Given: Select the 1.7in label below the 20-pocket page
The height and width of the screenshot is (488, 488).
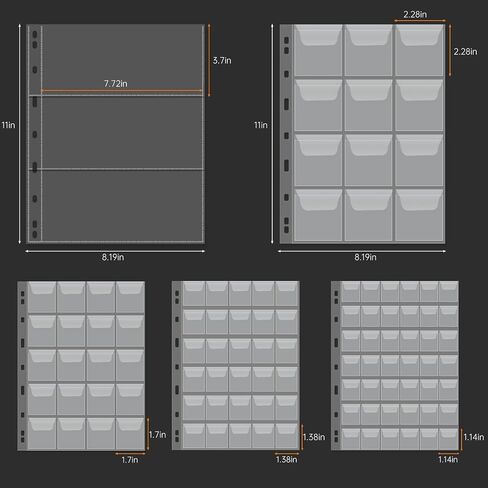Looking at the screenshot, I should click(130, 460).
